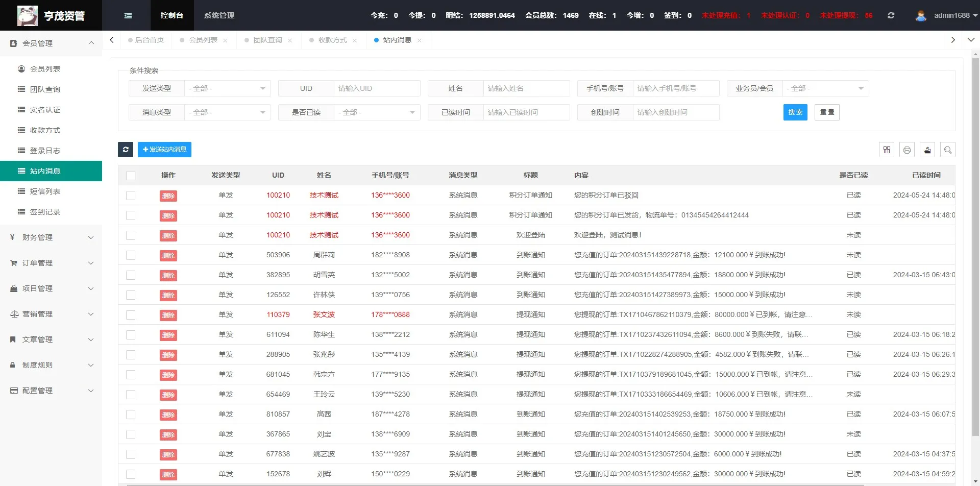Open the 发送类型 dropdown
Image resolution: width=980 pixels, height=486 pixels.
tap(227, 88)
